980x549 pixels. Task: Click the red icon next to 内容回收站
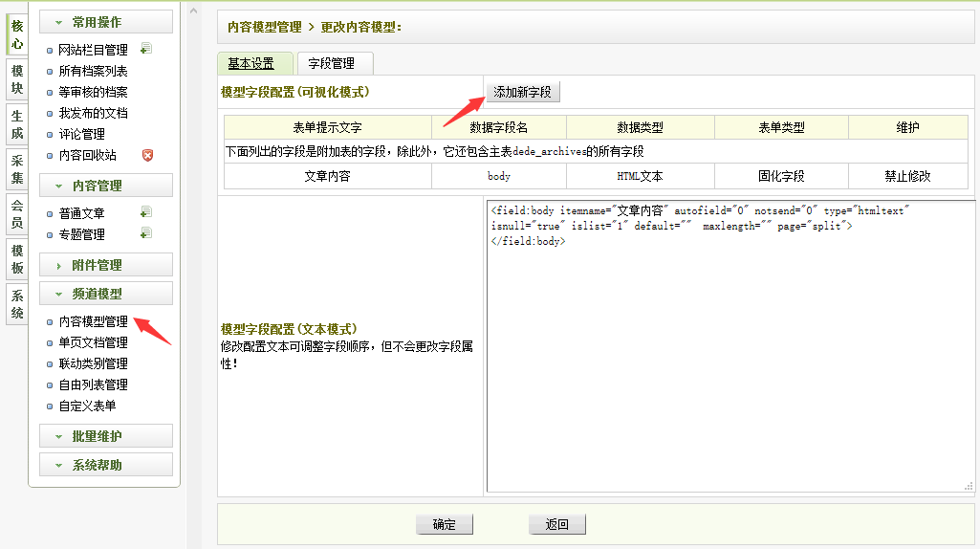point(147,155)
